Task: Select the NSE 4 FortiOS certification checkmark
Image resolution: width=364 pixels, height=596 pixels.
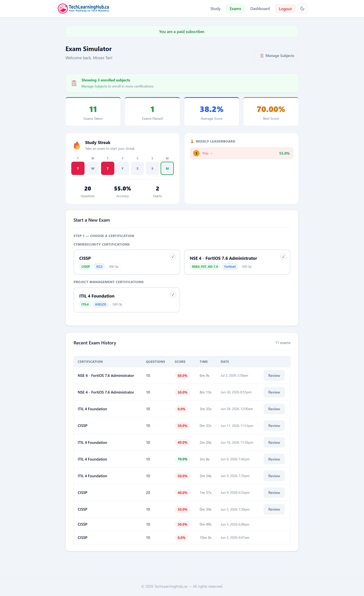Action: 283,257
